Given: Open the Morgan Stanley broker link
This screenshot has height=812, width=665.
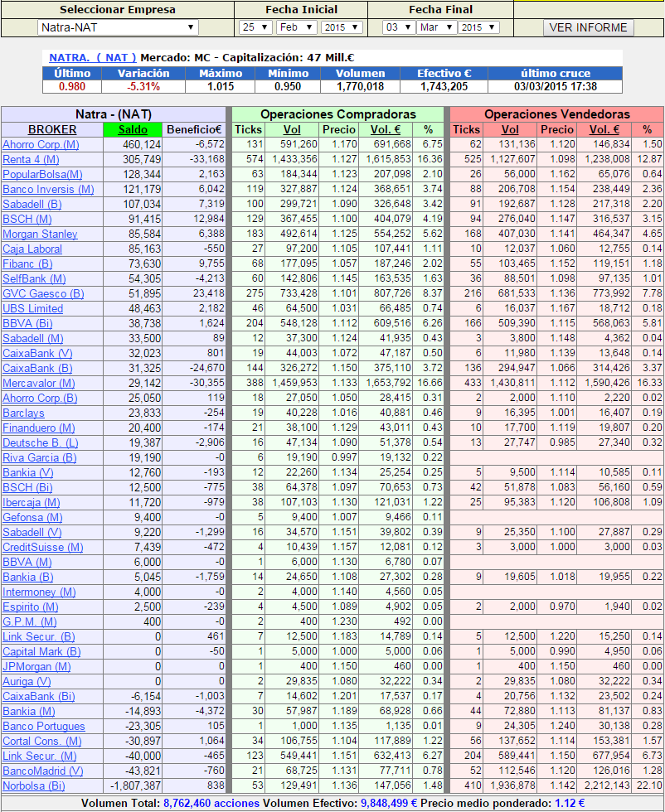Looking at the screenshot, I should (x=40, y=234).
